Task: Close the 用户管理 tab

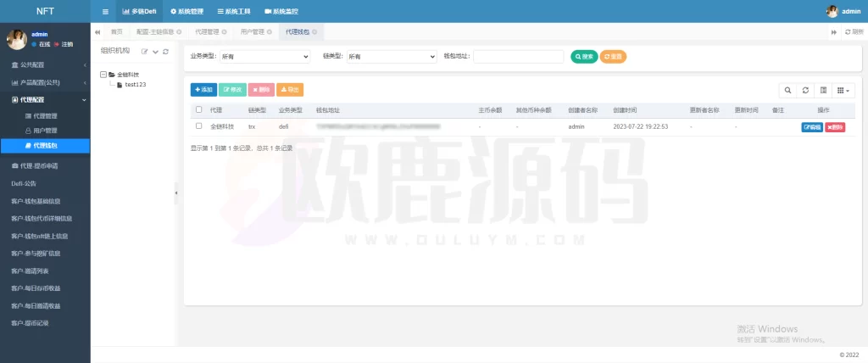Action: pos(269,32)
